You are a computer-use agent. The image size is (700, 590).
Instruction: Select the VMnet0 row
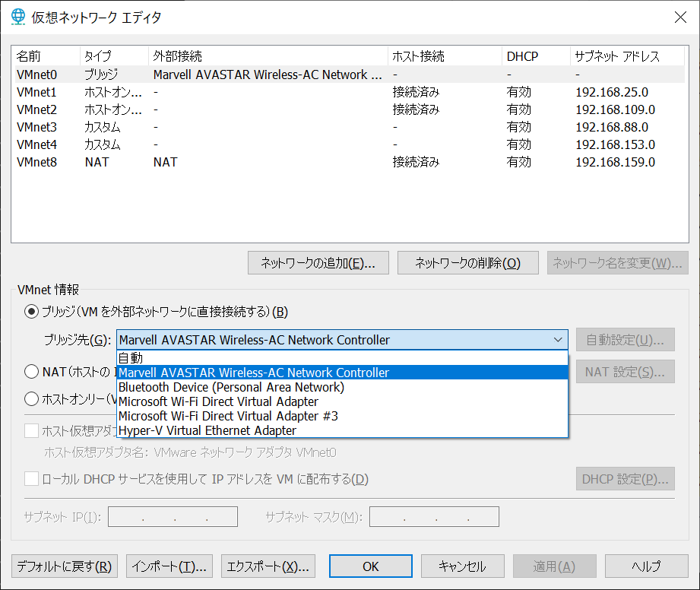350,75
